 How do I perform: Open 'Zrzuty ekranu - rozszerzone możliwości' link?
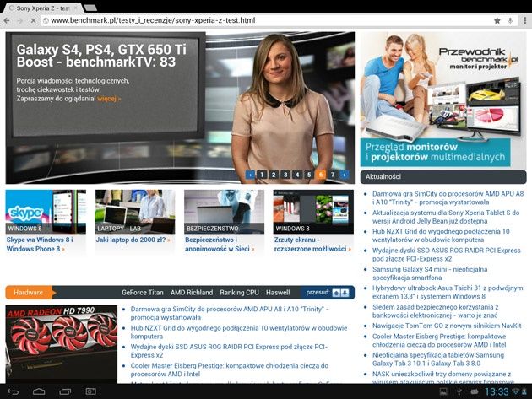click(x=312, y=244)
